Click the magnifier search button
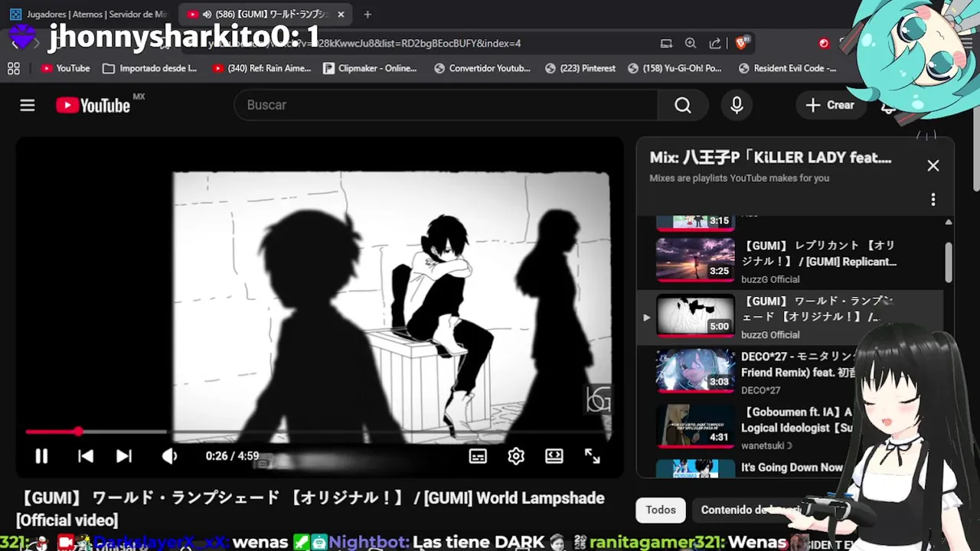Screen dimensions: 980x551 coord(683,106)
